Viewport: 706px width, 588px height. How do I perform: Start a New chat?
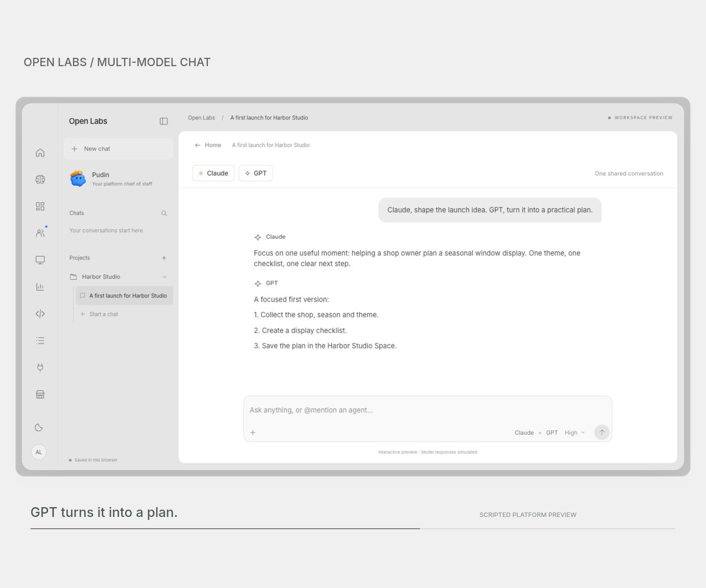coord(118,149)
